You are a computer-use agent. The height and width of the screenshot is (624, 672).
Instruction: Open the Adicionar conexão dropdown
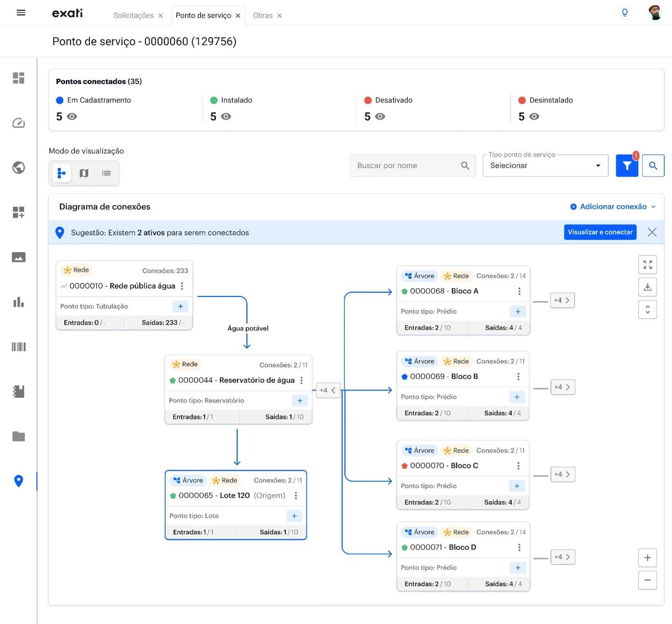pyautogui.click(x=613, y=207)
